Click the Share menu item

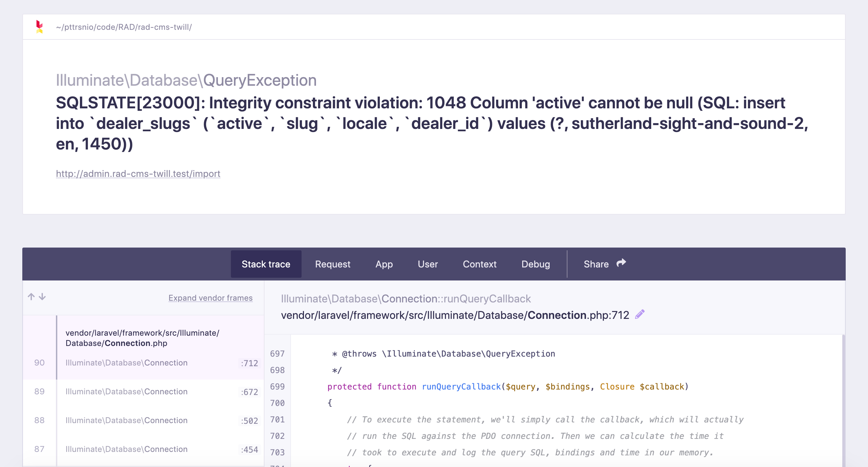(596, 264)
